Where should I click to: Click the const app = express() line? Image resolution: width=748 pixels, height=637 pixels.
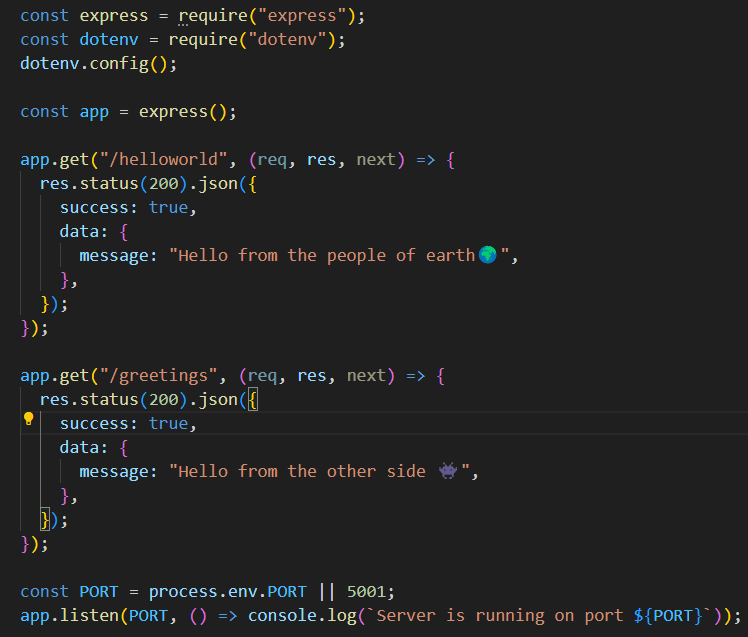[x=128, y=111]
